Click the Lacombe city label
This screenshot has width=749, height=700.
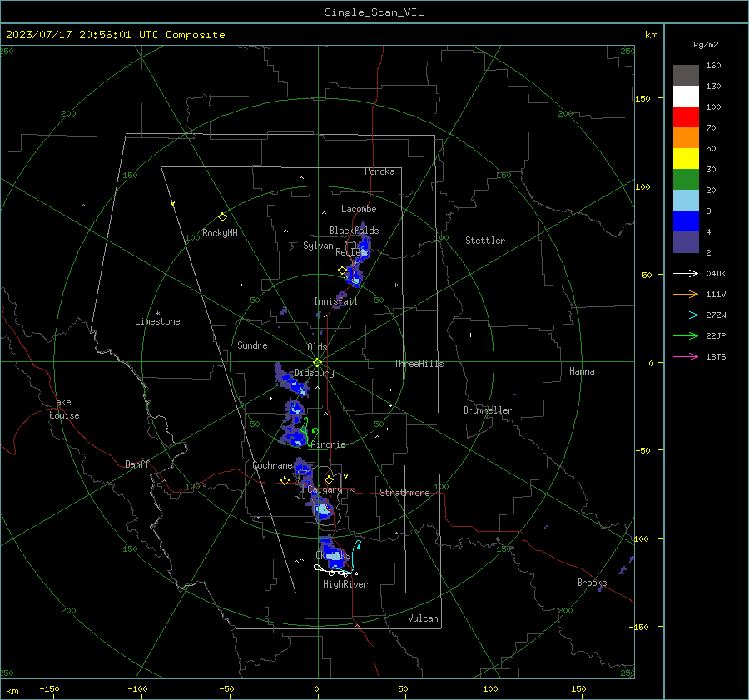coord(359,209)
